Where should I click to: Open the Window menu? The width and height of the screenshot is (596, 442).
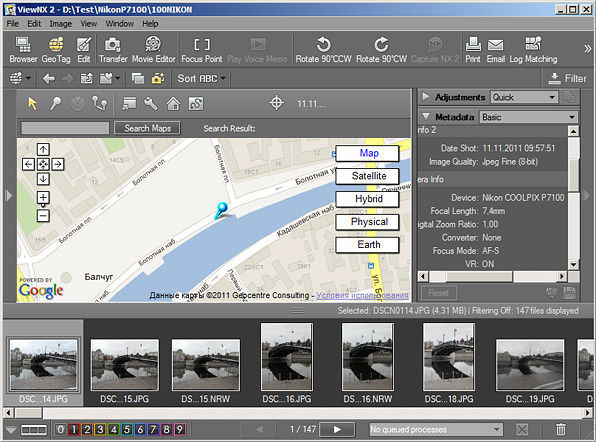click(x=119, y=24)
